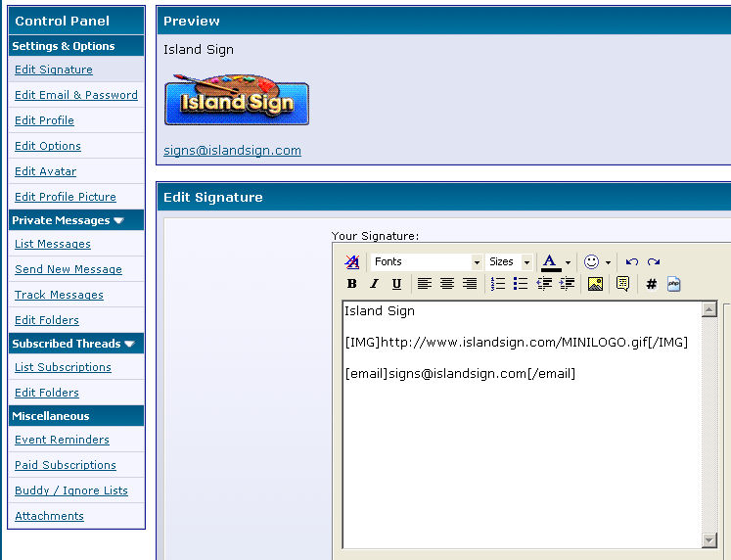Open Paid Subscriptions link
The image size is (731, 560).
[66, 465]
